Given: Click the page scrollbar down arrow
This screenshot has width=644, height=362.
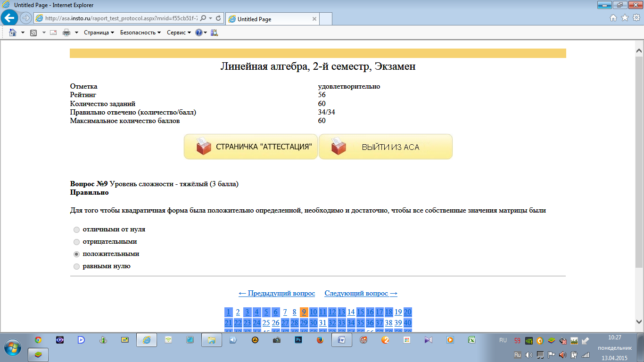Looking at the screenshot, I should 639,321.
